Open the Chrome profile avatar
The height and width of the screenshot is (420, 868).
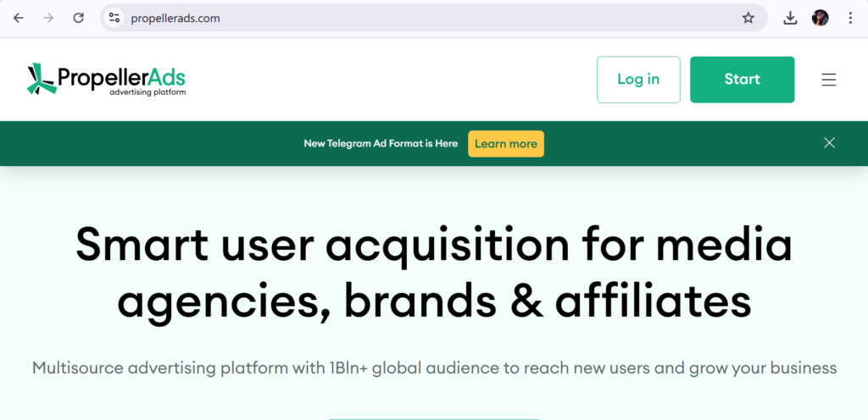click(820, 19)
